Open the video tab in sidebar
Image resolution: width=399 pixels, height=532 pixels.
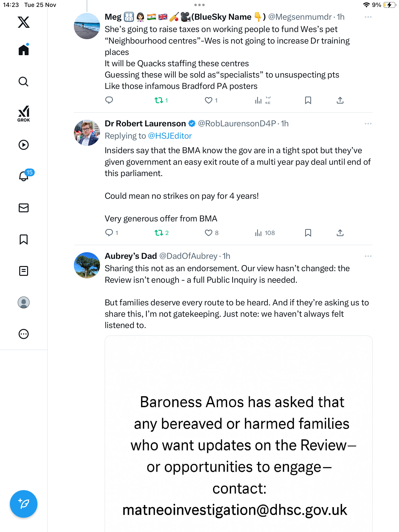[x=24, y=145]
